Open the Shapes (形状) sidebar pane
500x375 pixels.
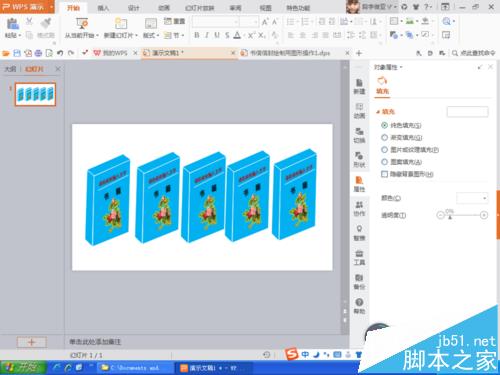(359, 160)
